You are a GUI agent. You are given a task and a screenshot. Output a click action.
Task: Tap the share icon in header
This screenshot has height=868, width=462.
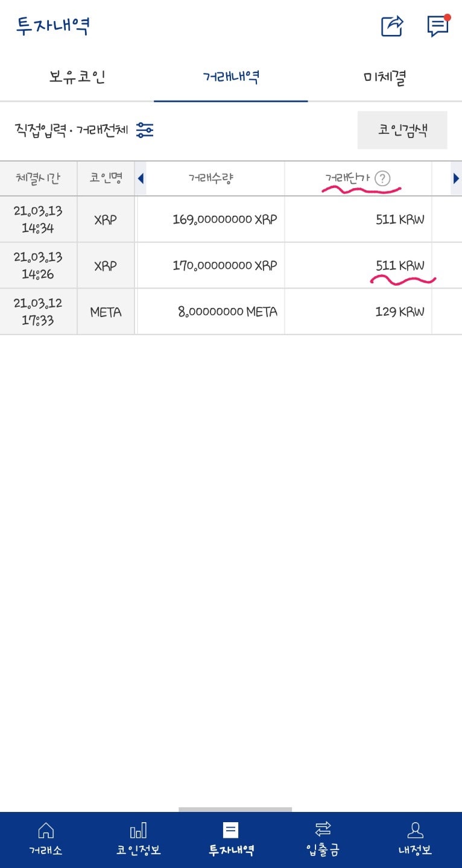click(392, 26)
